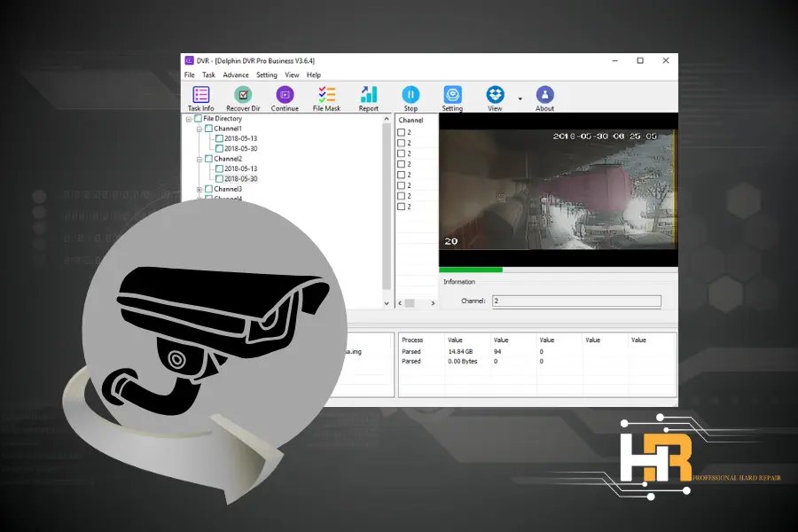Click the Stop toolbar icon
Image resolution: width=798 pixels, height=532 pixels.
pyautogui.click(x=411, y=98)
